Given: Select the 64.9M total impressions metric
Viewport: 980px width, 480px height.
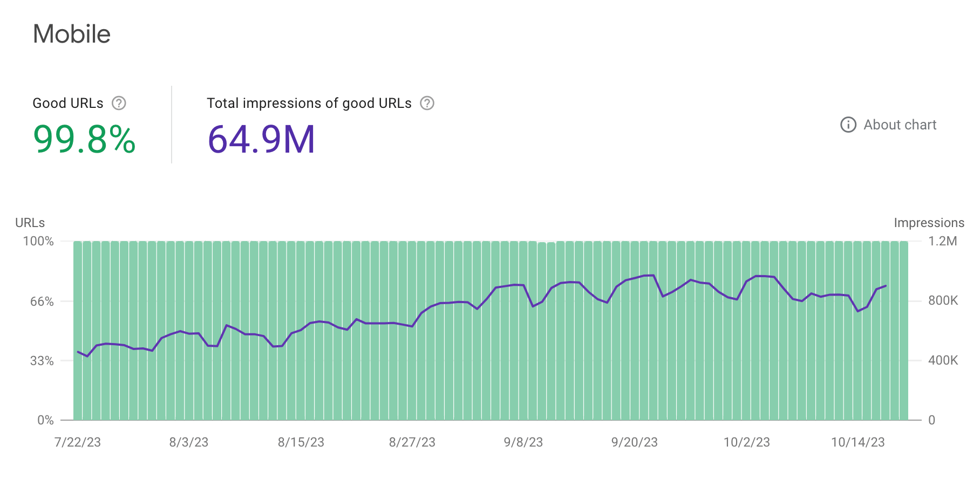Looking at the screenshot, I should 261,139.
